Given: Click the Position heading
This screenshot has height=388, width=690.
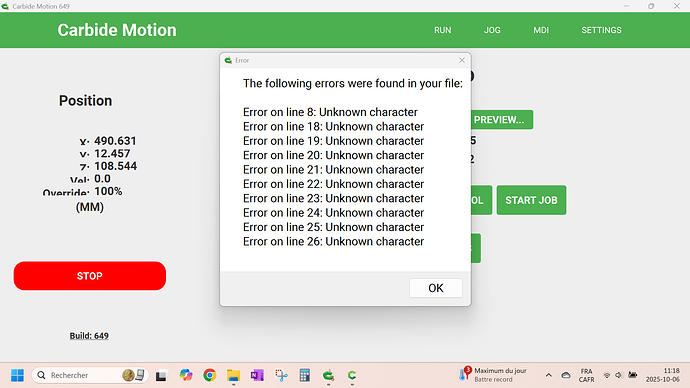Looking at the screenshot, I should pyautogui.click(x=85, y=101).
